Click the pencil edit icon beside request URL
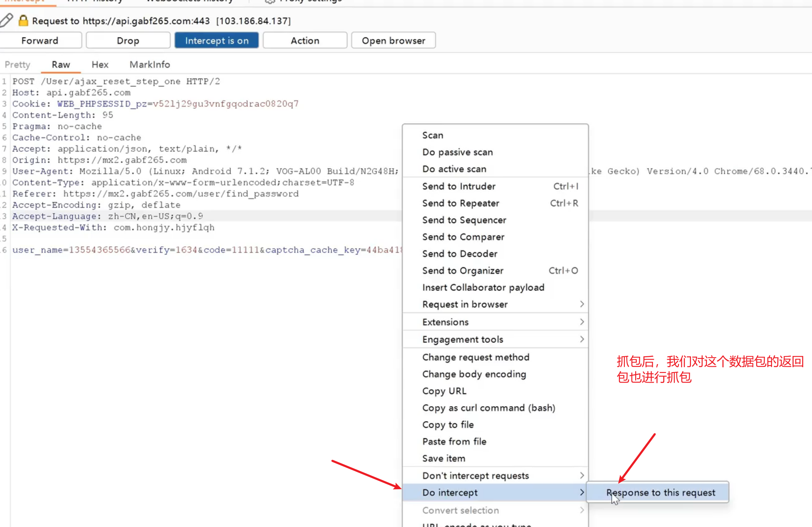Image resolution: width=812 pixels, height=527 pixels. 6,20
